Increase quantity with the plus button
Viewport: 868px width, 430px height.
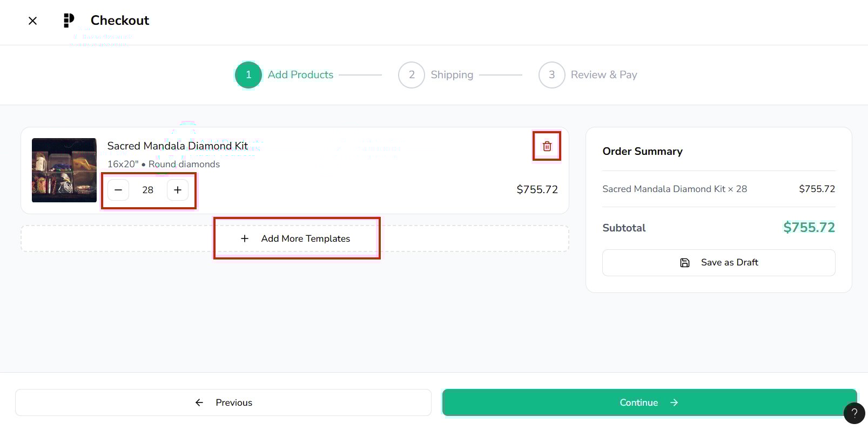(178, 190)
